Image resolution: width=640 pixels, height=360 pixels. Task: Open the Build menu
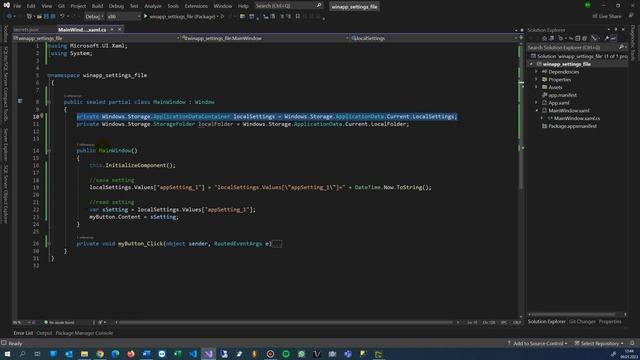97,6
